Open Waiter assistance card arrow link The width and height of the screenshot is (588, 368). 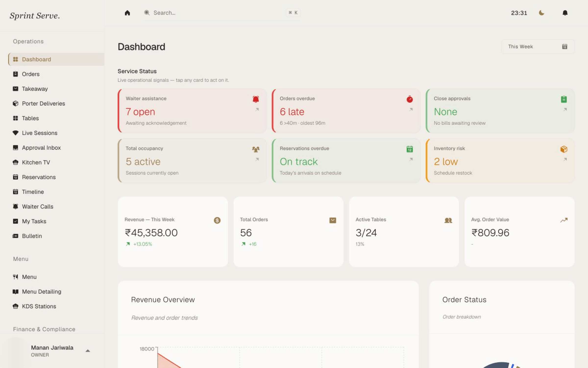257,109
